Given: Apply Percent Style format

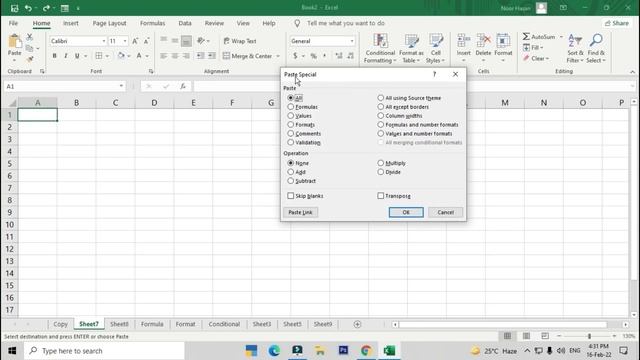Looking at the screenshot, I should coord(313,56).
